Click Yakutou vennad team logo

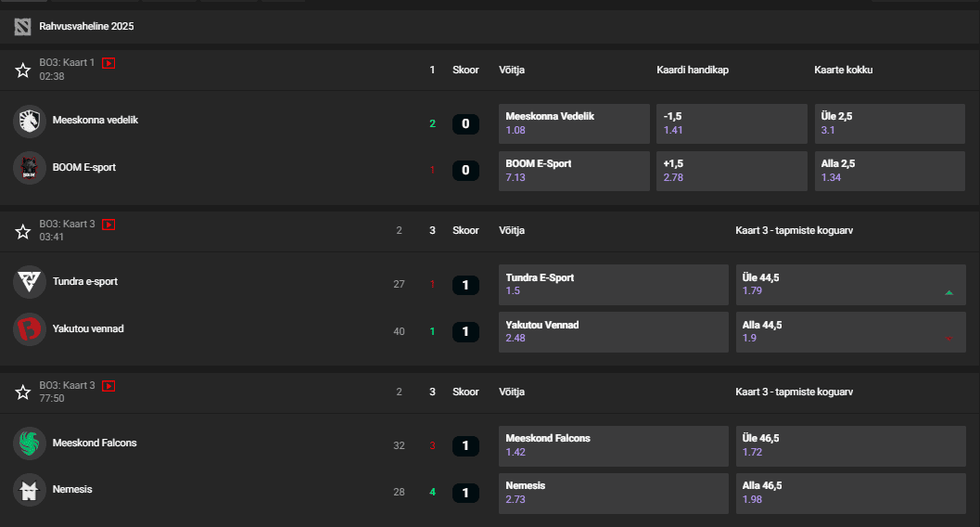coord(30,328)
